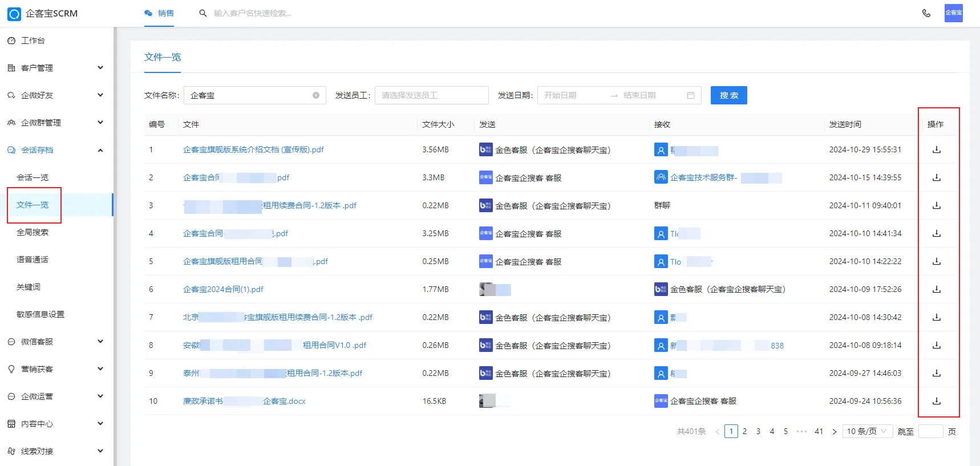Image resolution: width=980 pixels, height=466 pixels.
Task: Go to next page arrow in pagination
Action: point(834,432)
